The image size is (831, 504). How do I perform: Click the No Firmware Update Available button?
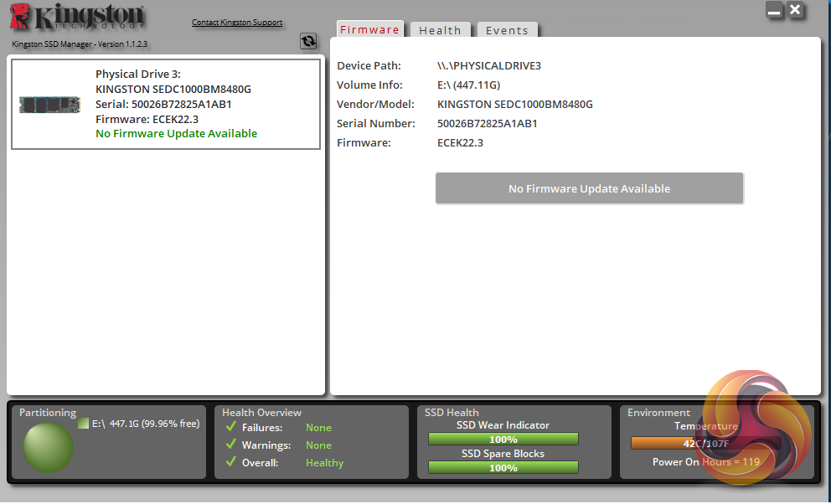[x=590, y=188]
